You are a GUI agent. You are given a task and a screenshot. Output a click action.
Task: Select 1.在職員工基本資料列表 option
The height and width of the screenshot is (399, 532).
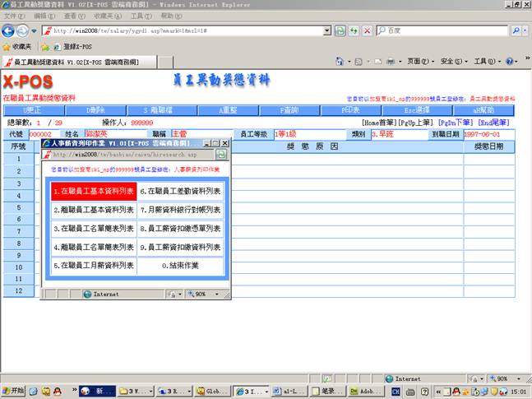[93, 191]
